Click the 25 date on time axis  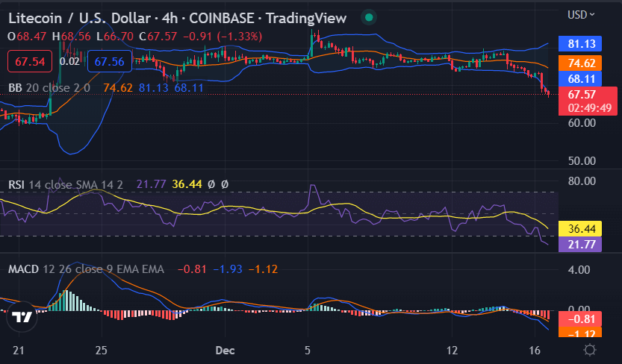click(x=101, y=351)
